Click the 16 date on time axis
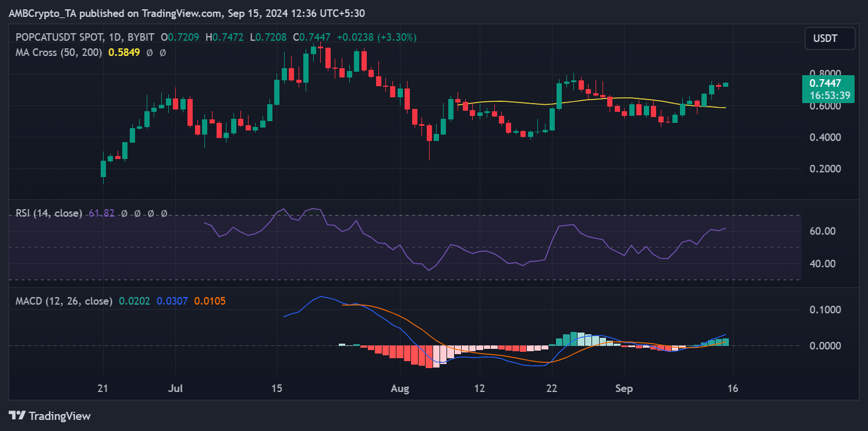Screen dimensions: 868x431 [733, 388]
